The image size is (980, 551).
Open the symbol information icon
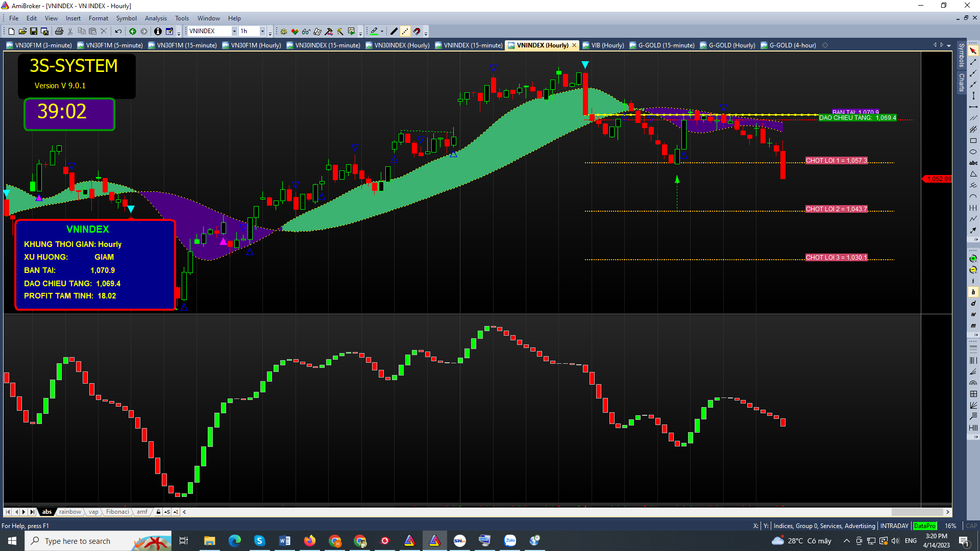click(x=158, y=32)
